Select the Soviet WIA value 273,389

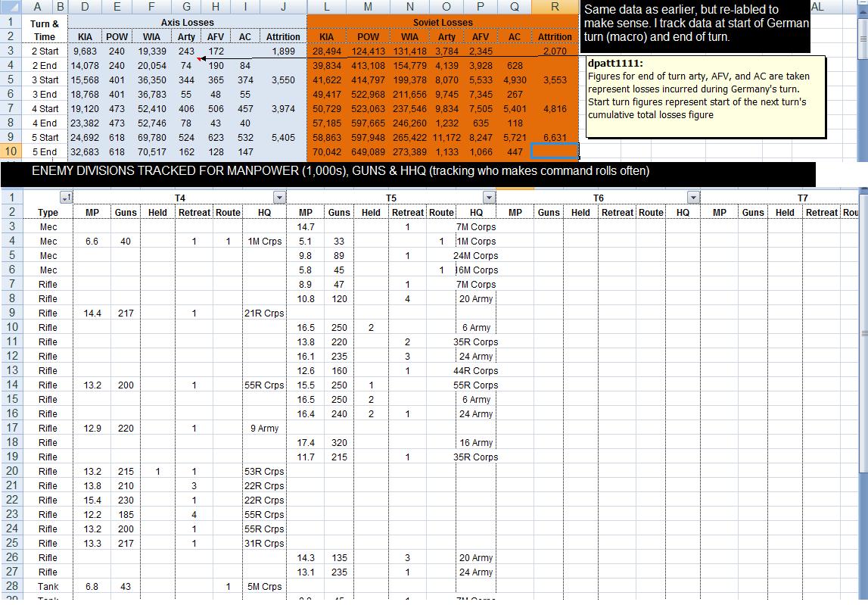point(409,151)
